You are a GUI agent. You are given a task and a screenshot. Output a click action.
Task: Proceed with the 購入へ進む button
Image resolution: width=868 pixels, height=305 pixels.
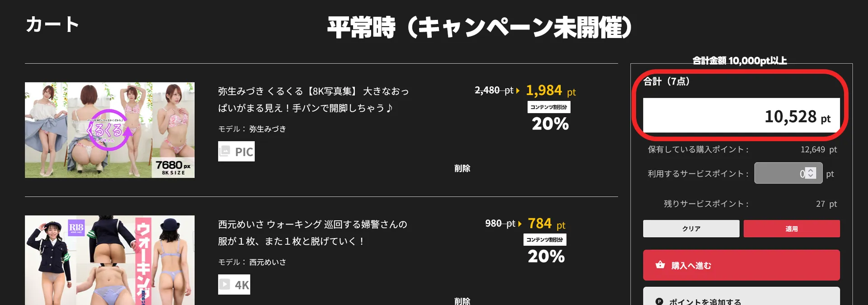pos(741,265)
